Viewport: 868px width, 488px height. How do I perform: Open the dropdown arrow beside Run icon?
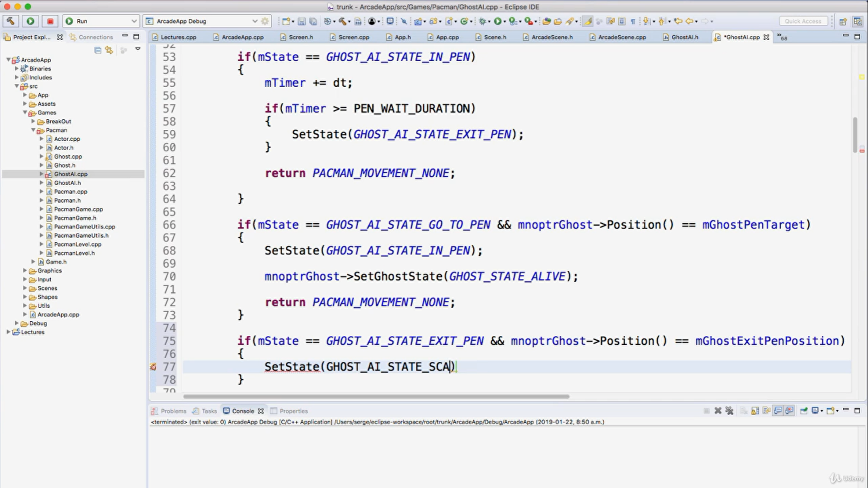coord(505,22)
